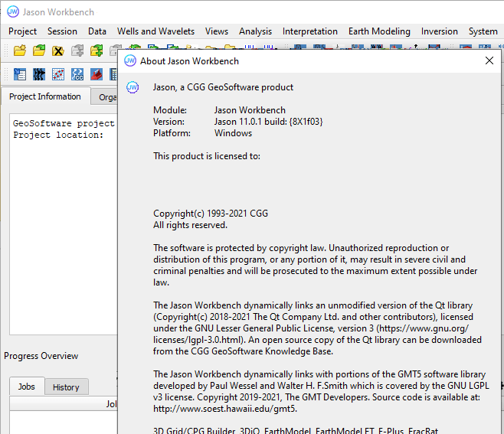Click the Open Project folder icon with green arrow
The height and width of the screenshot is (434, 504).
click(39, 51)
